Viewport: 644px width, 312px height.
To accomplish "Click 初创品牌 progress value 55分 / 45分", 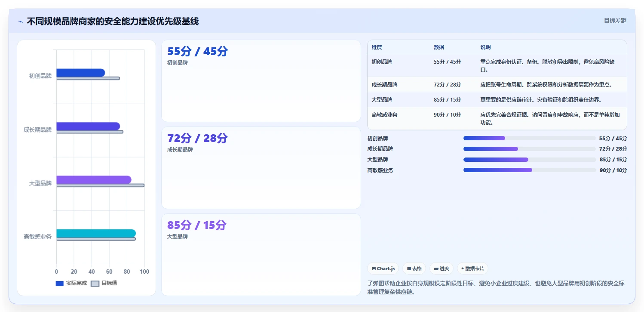I will pos(613,139).
